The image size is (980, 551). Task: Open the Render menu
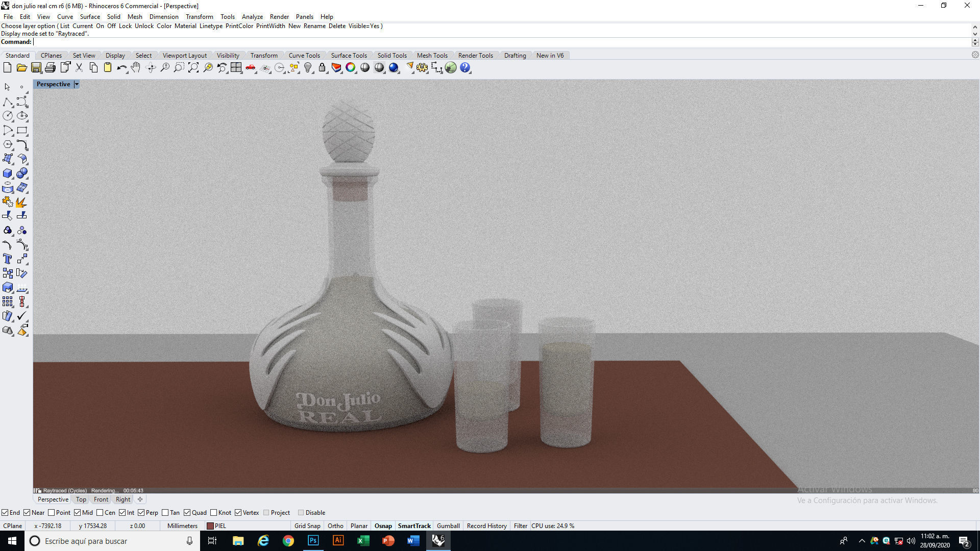279,16
